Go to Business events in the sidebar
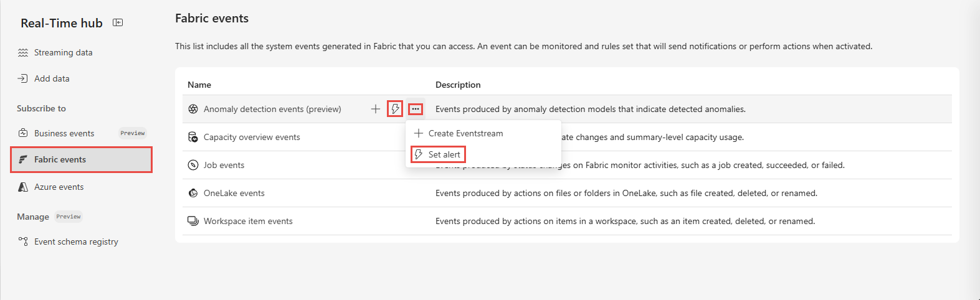This screenshot has height=300, width=980. [64, 133]
